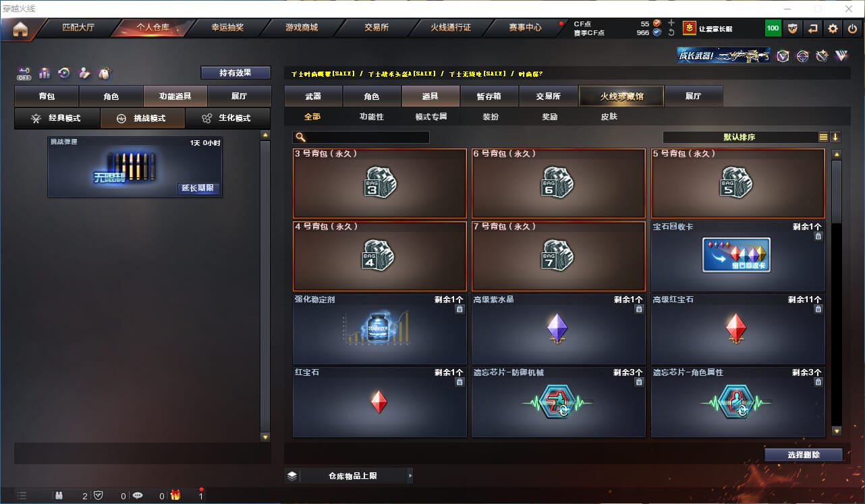
Task: Click the 延长期限 button
Action: click(198, 188)
